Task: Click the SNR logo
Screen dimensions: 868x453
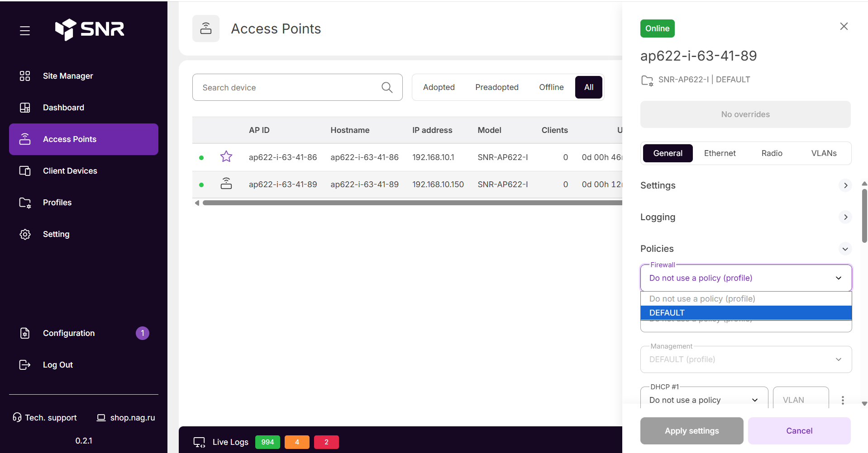Action: coord(90,29)
